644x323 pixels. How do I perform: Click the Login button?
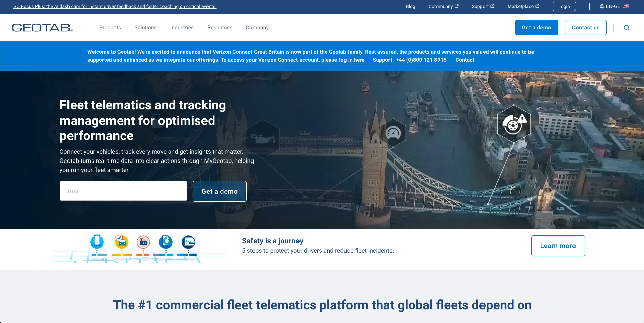point(564,6)
